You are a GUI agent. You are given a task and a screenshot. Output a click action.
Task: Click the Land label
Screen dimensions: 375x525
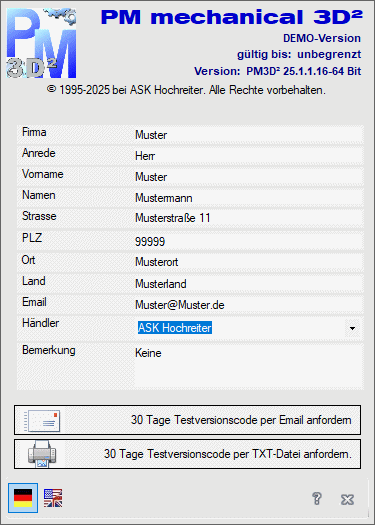pyautogui.click(x=34, y=281)
